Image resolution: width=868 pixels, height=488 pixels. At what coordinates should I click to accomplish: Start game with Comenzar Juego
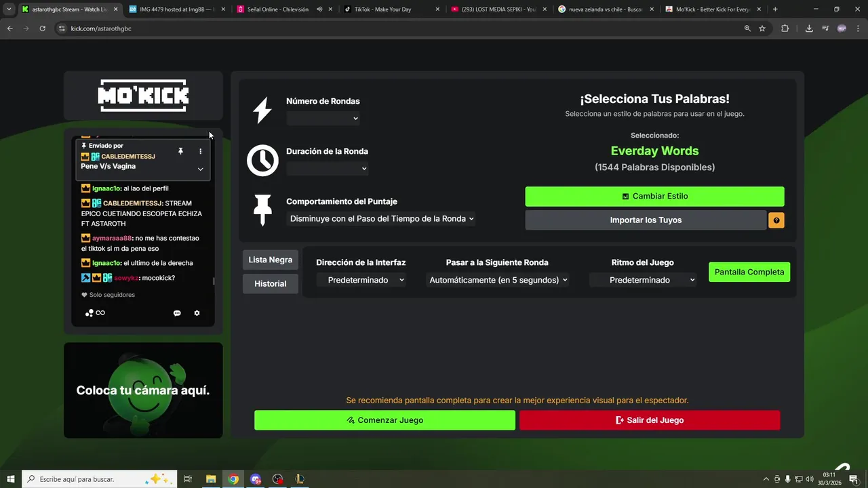384,420
